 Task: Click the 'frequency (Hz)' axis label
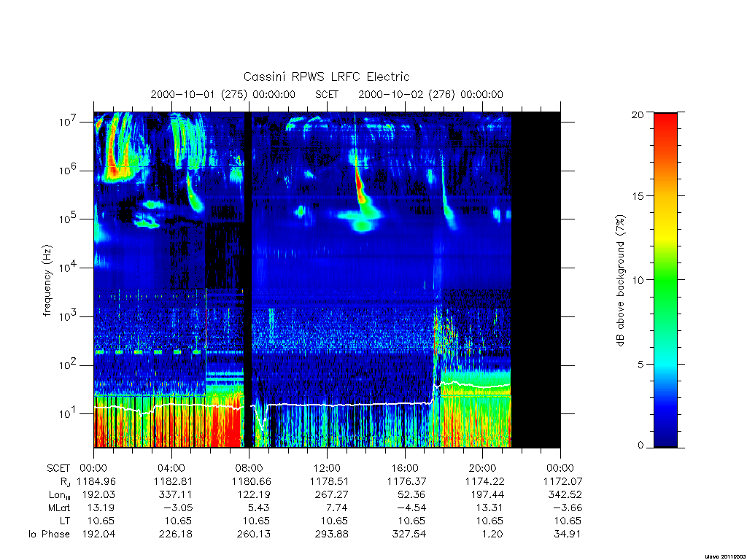tap(47, 281)
